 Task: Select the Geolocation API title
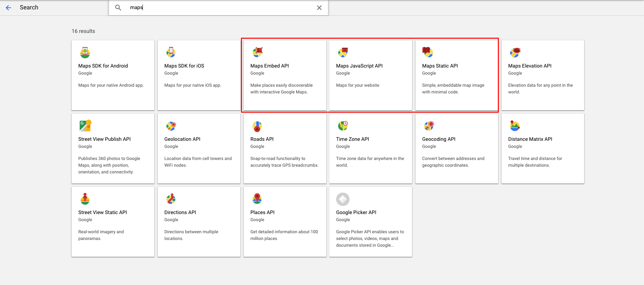(182, 139)
